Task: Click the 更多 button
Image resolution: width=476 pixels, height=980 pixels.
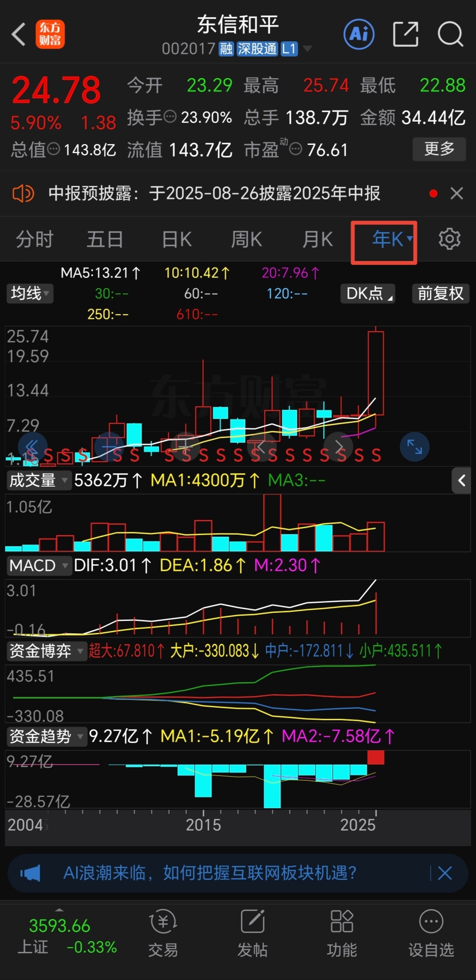Action: (x=439, y=149)
